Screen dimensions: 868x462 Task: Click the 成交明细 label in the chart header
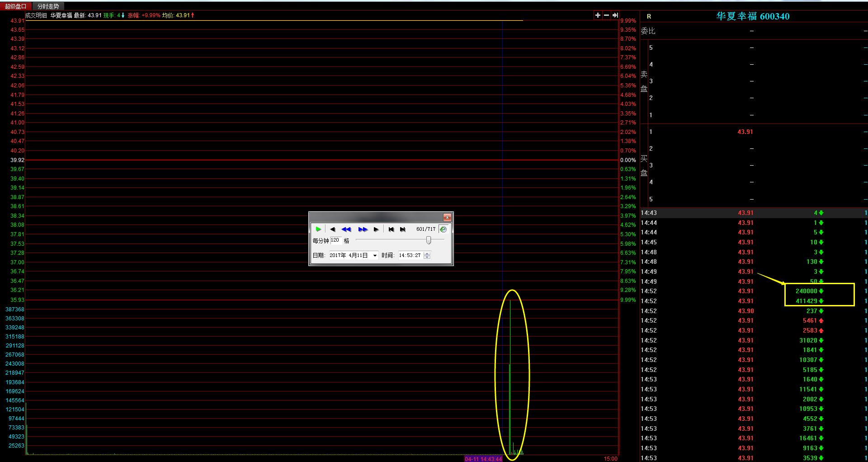(x=36, y=15)
